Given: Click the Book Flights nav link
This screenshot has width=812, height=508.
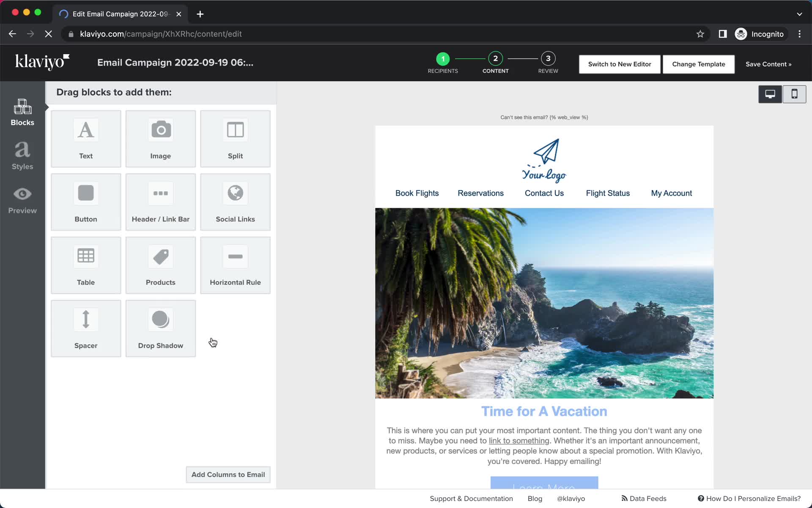Looking at the screenshot, I should (417, 193).
